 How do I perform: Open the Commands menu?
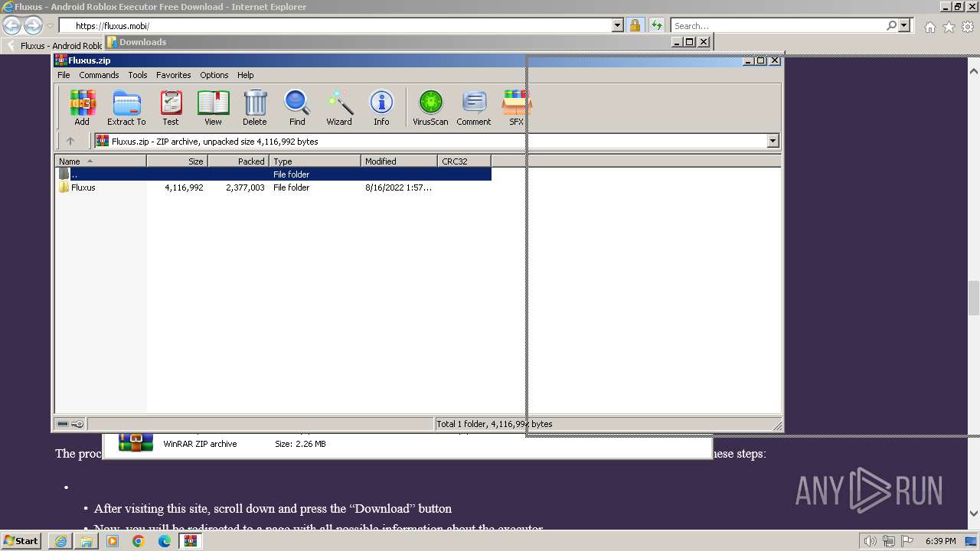[x=99, y=75]
